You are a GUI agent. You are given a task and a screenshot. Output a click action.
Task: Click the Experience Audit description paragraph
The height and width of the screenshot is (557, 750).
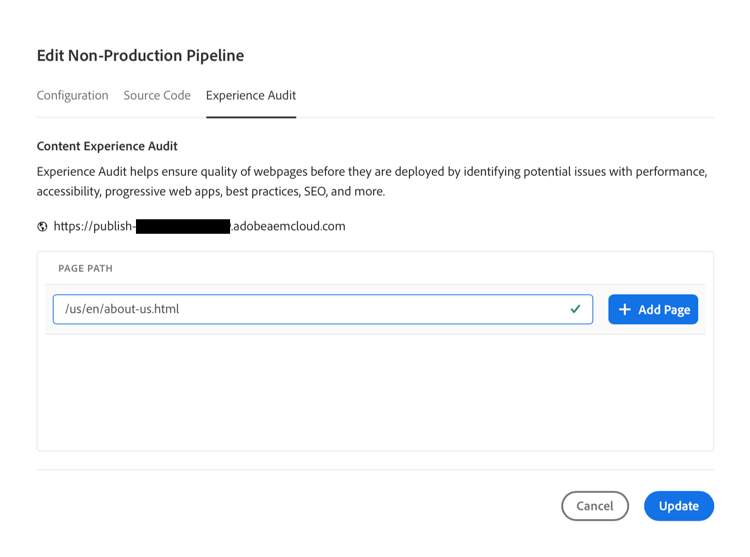coord(371,181)
